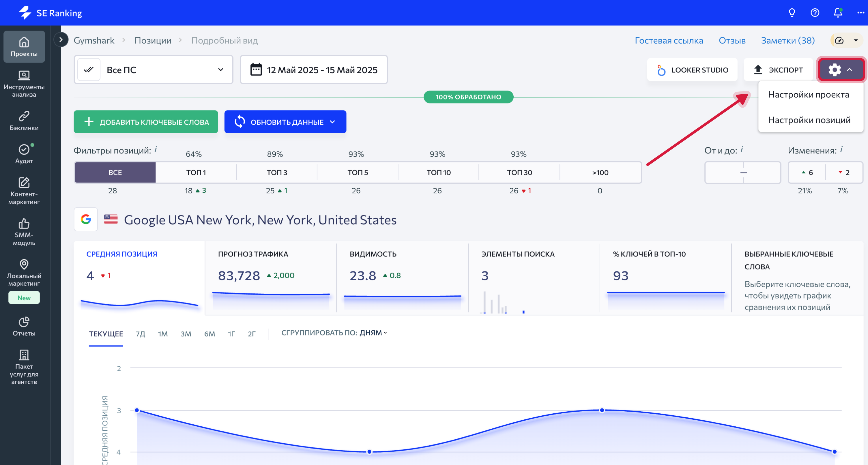This screenshot has height=465, width=868.
Task: Choose Настройки проекта from menu
Action: pyautogui.click(x=808, y=95)
